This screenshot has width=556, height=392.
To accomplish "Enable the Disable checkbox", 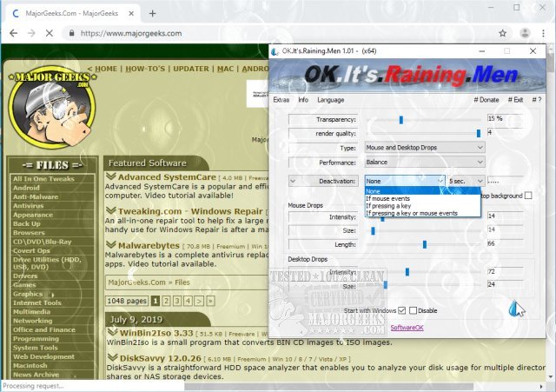I will click(414, 310).
